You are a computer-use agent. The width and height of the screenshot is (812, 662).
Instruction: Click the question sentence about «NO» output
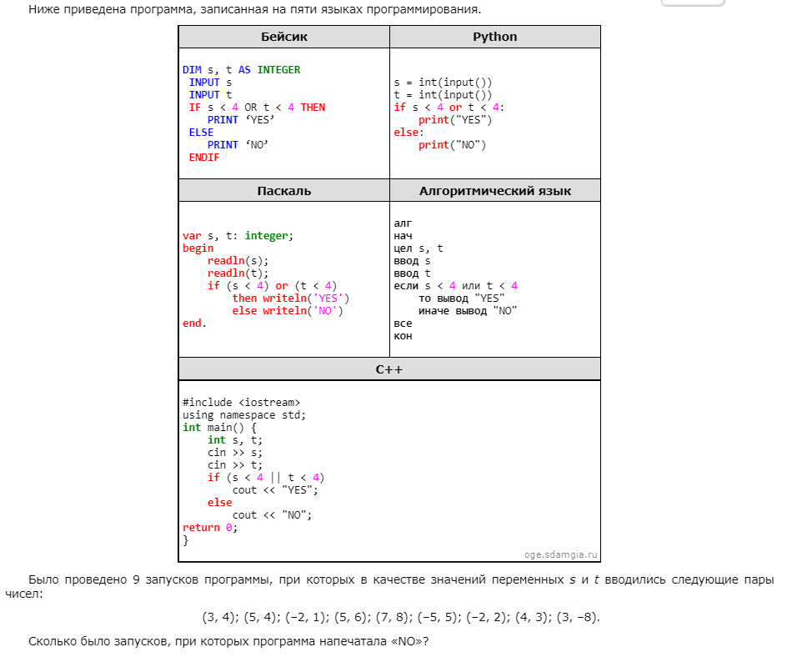click(228, 642)
